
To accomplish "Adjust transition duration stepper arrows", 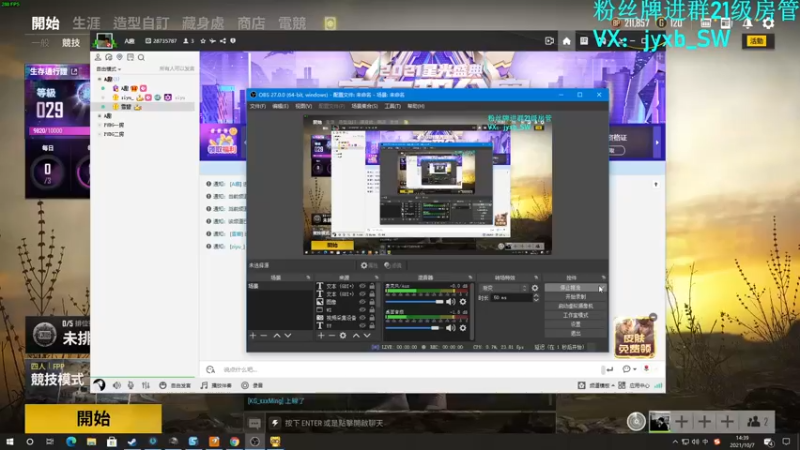I will click(536, 297).
